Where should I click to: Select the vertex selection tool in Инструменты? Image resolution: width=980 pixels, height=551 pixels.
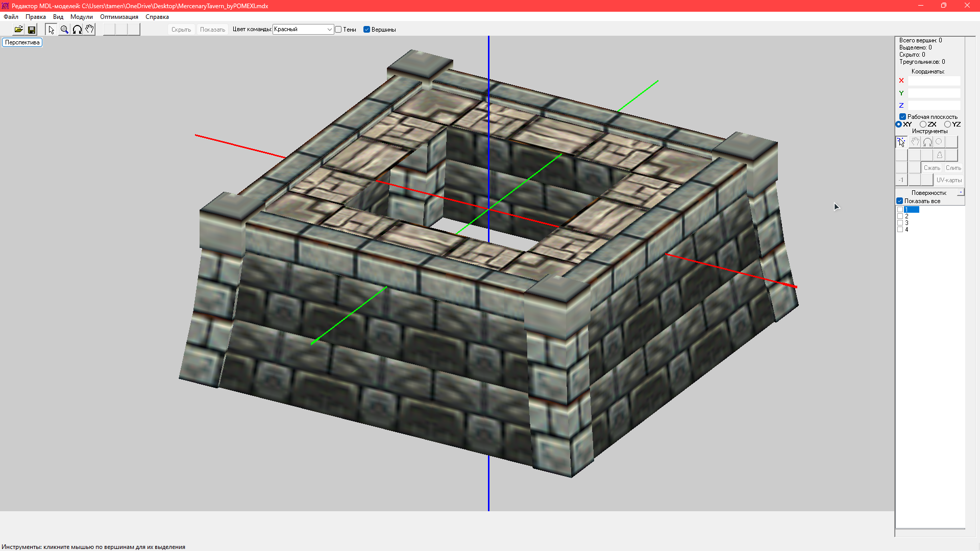[x=901, y=142]
